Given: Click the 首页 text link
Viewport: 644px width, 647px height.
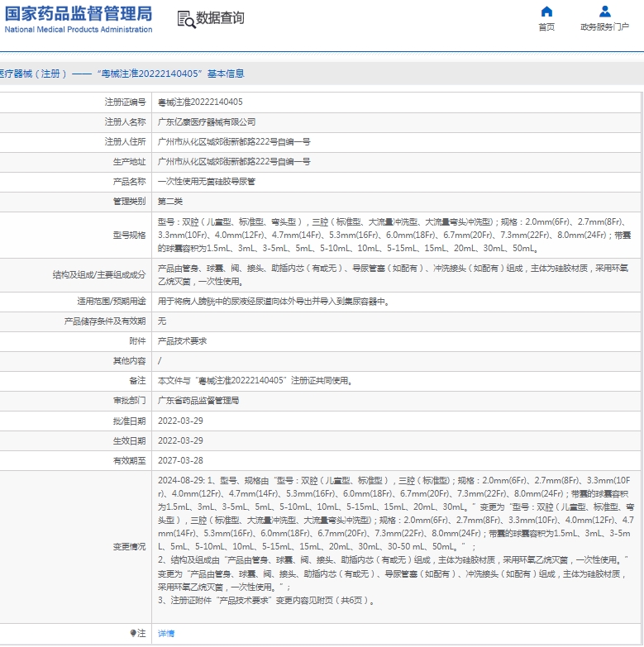Looking at the screenshot, I should [x=546, y=26].
